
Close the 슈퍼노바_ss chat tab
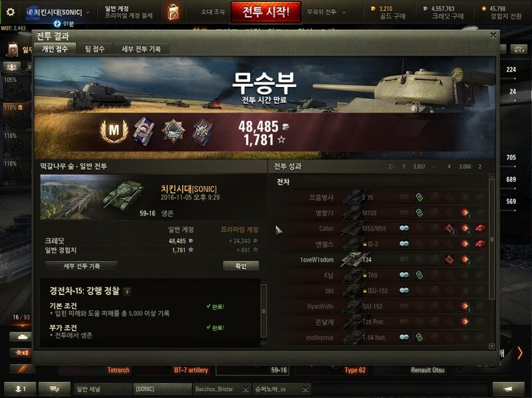point(305,389)
